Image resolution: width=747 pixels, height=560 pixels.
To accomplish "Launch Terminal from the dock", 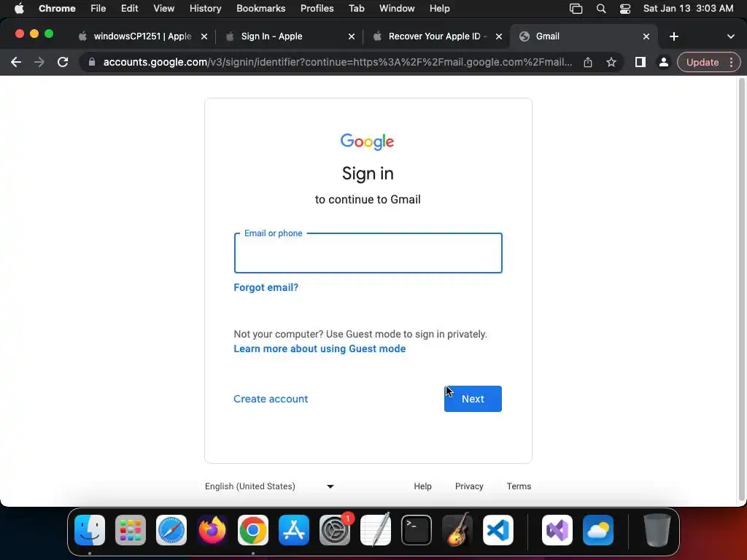I will (417, 530).
